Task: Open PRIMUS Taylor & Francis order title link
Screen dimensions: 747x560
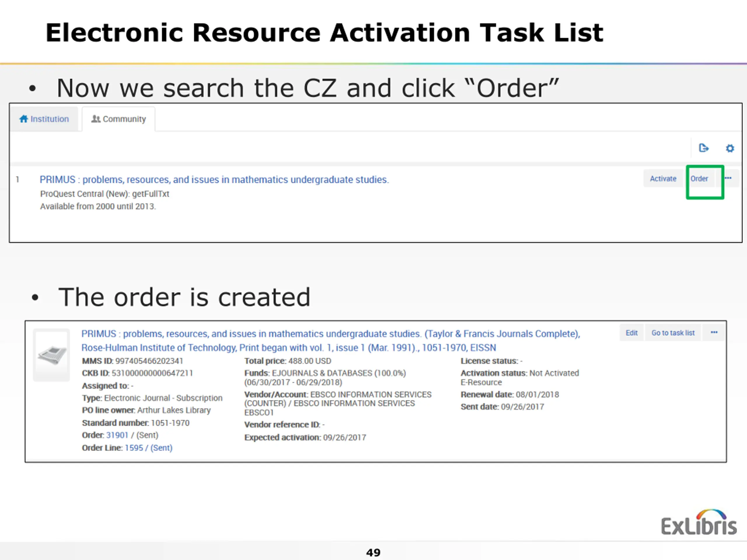Action: coord(330,341)
